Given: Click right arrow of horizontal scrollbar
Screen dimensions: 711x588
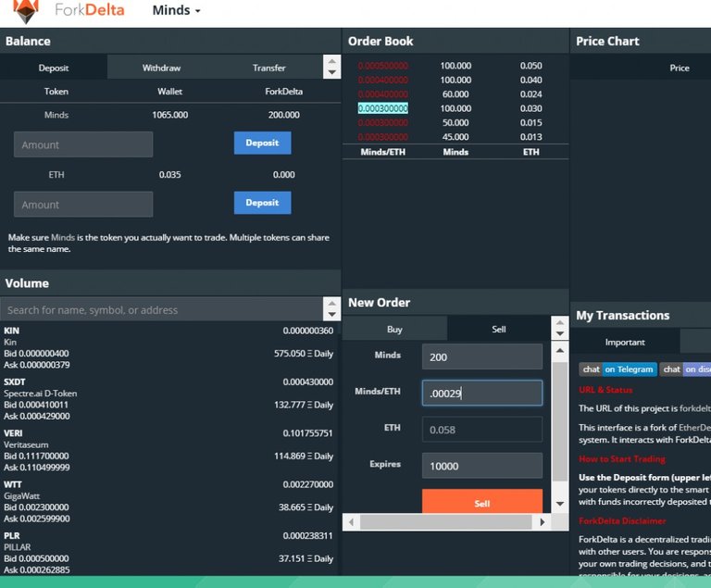Looking at the screenshot, I should 543,522.
